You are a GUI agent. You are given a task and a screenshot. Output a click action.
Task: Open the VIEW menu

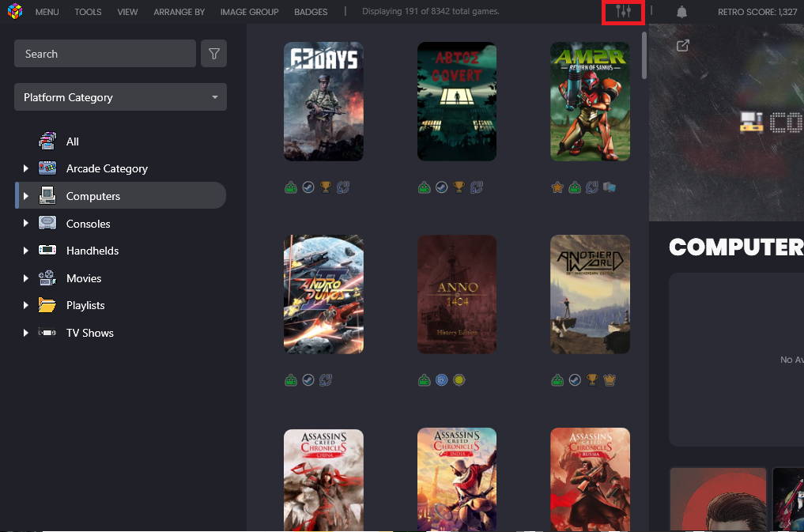(127, 12)
